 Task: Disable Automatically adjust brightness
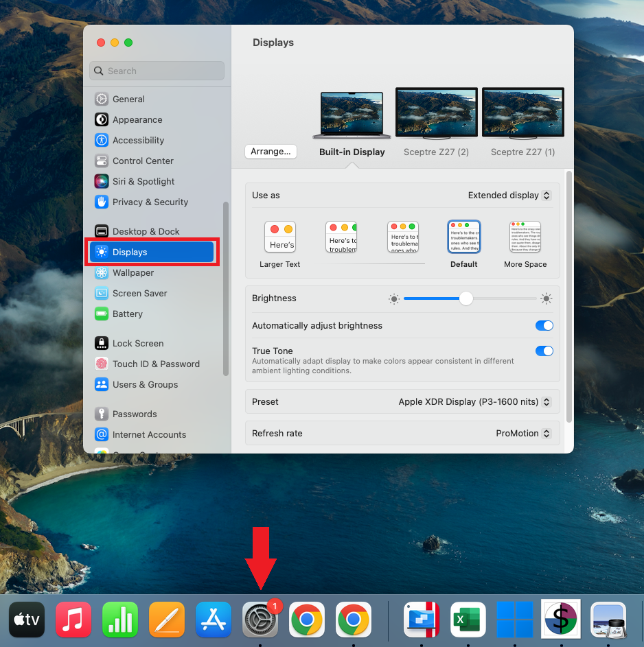coord(544,325)
